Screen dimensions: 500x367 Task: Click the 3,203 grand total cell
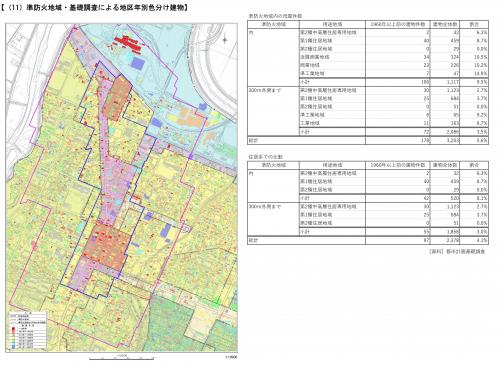[x=452, y=140]
